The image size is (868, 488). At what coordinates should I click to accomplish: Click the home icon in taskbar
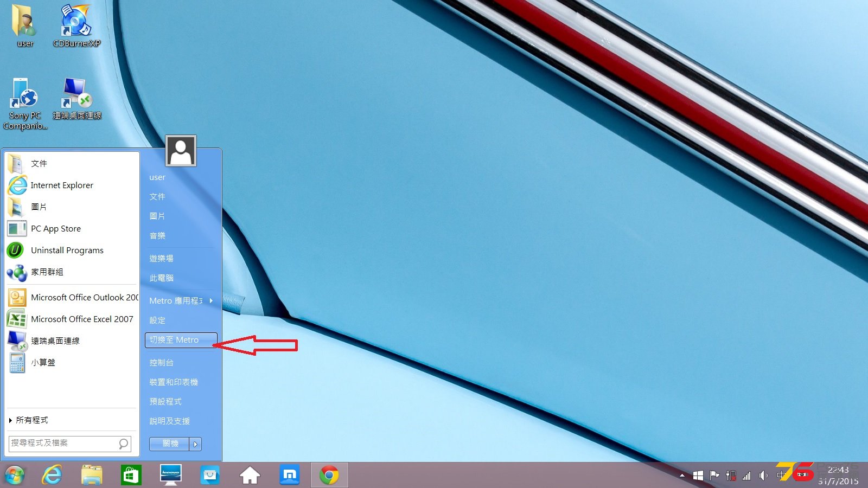(250, 476)
